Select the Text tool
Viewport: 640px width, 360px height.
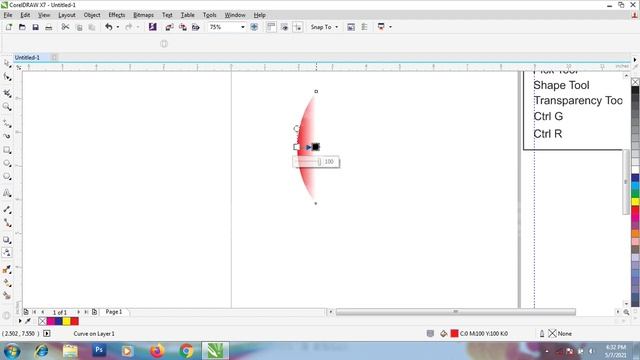click(7, 193)
